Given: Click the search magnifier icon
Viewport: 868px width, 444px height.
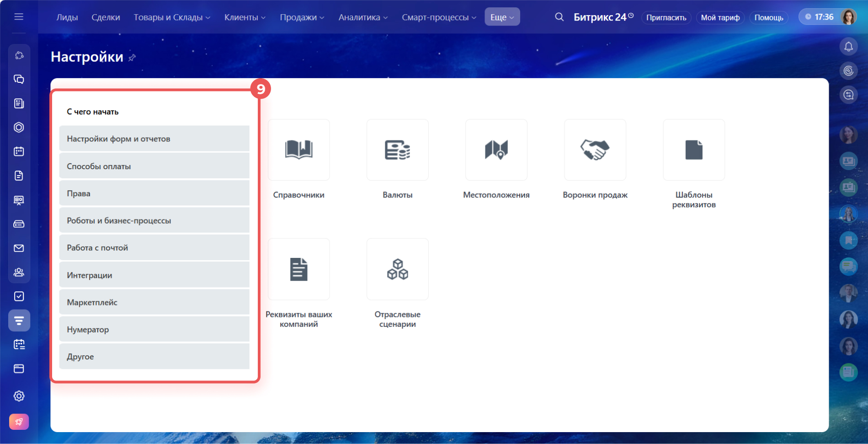Looking at the screenshot, I should click(x=559, y=17).
